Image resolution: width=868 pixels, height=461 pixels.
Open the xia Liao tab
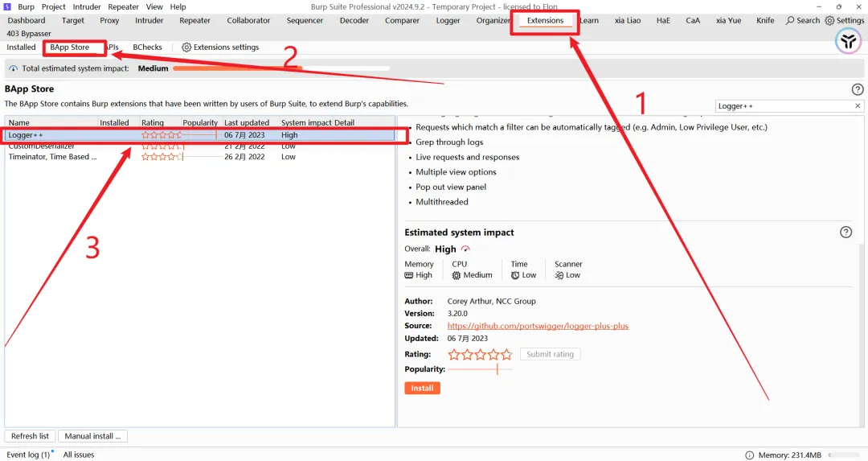(x=628, y=20)
